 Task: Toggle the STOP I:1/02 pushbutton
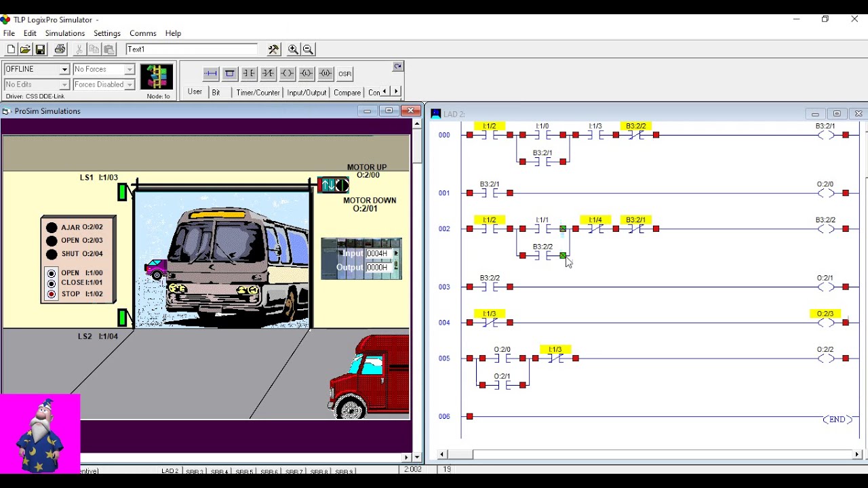tap(52, 295)
